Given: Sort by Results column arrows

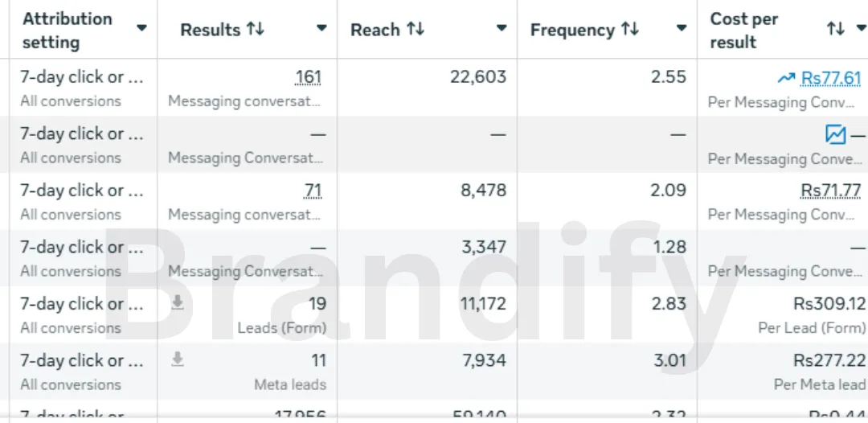Looking at the screenshot, I should click(256, 29).
